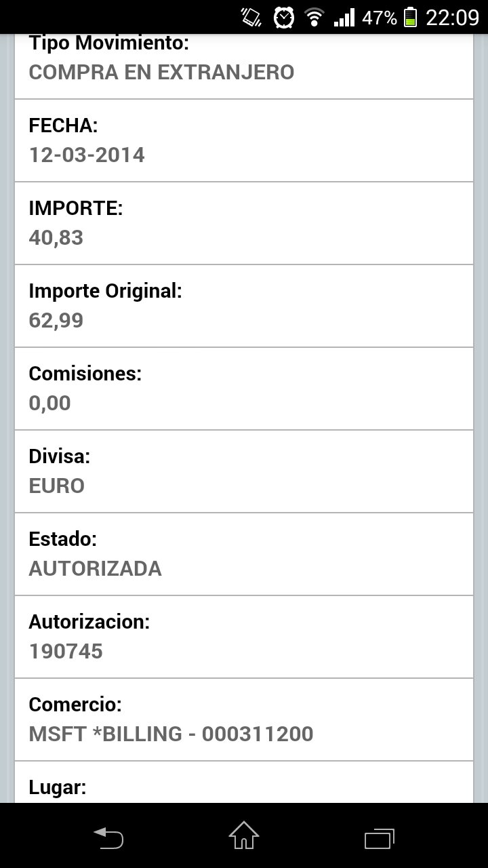Tap the Lugar row label
The image size is (488, 868).
coord(58,787)
